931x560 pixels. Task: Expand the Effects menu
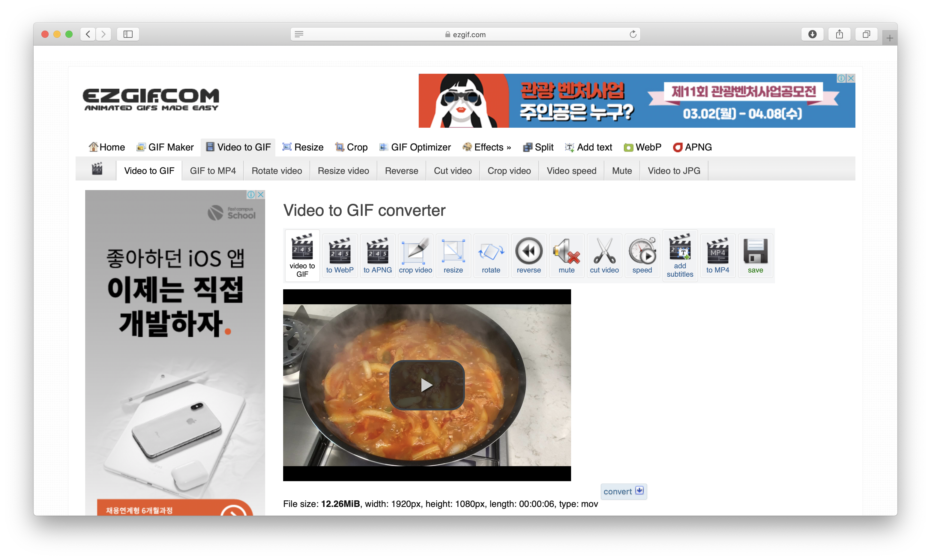click(x=488, y=147)
